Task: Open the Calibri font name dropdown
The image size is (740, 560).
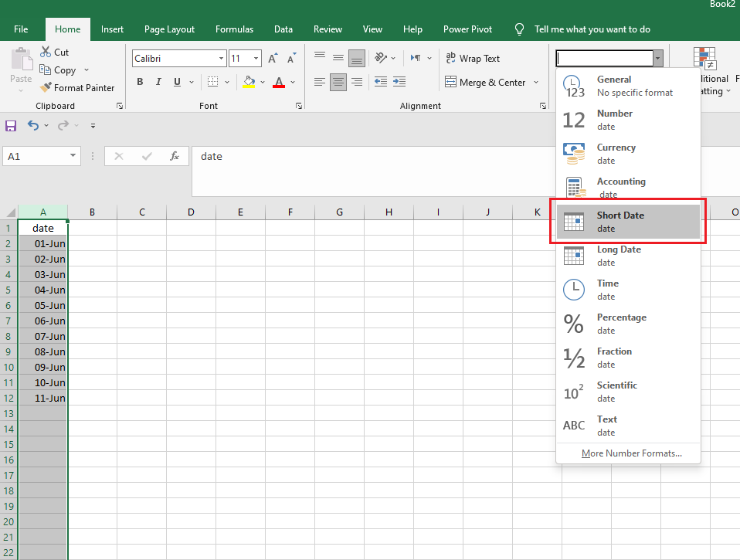Action: (222, 59)
